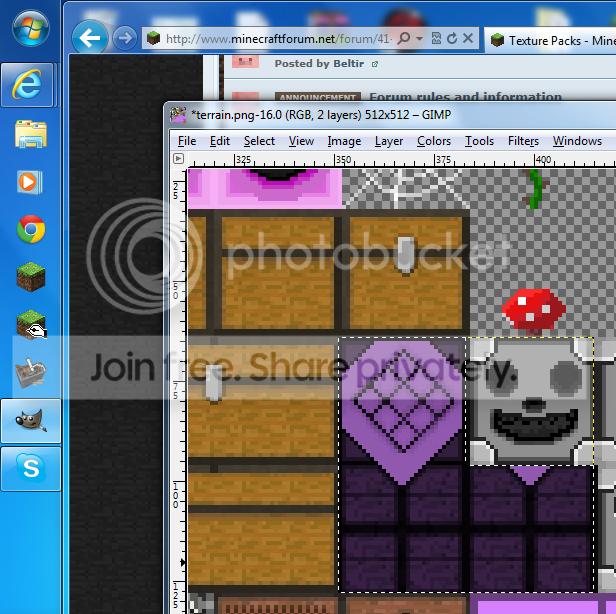Click the search magnifier in address bar
Screen dimensions: 616x614
[403, 39]
